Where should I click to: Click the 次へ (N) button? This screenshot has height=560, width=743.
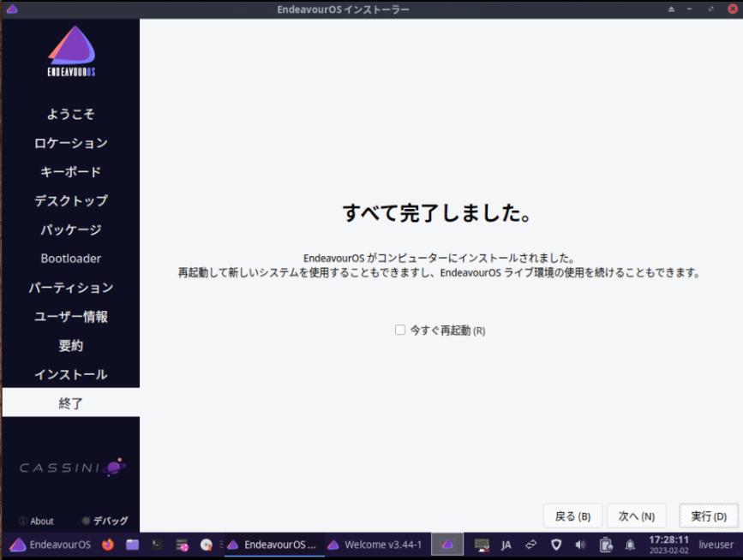pos(637,516)
